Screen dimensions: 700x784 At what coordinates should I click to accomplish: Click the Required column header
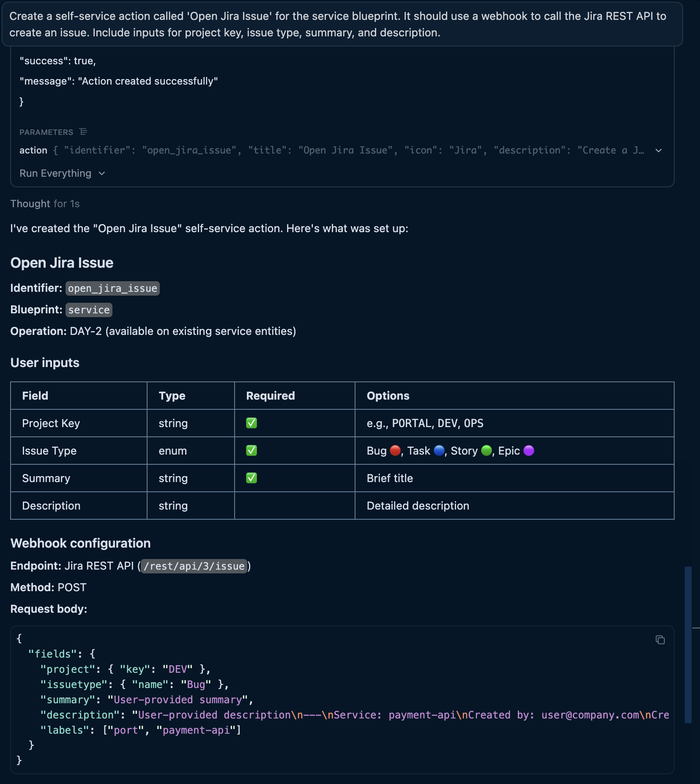[271, 396]
